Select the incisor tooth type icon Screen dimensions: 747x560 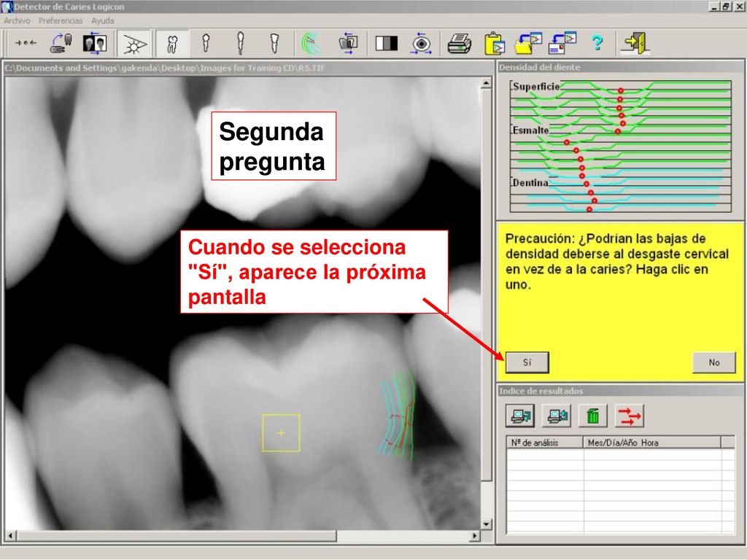274,43
